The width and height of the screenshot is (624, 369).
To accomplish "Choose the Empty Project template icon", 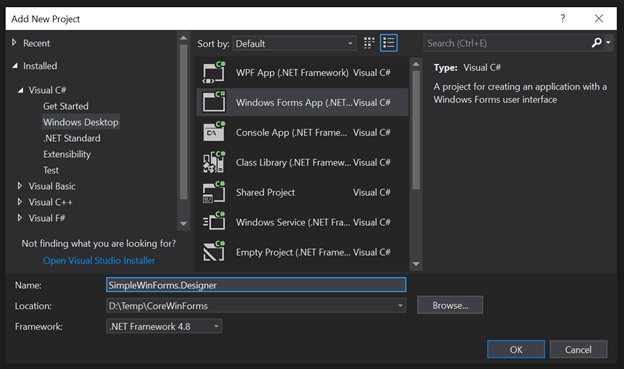I will [x=214, y=252].
